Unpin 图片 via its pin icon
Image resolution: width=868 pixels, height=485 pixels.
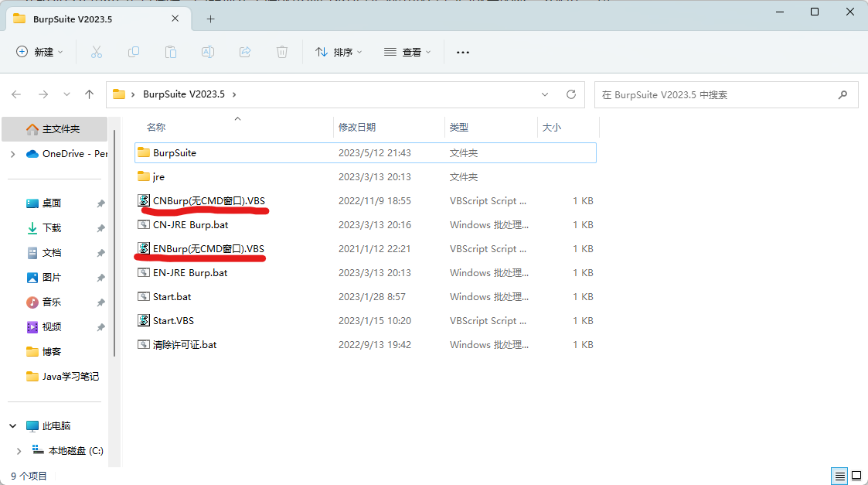click(x=100, y=277)
